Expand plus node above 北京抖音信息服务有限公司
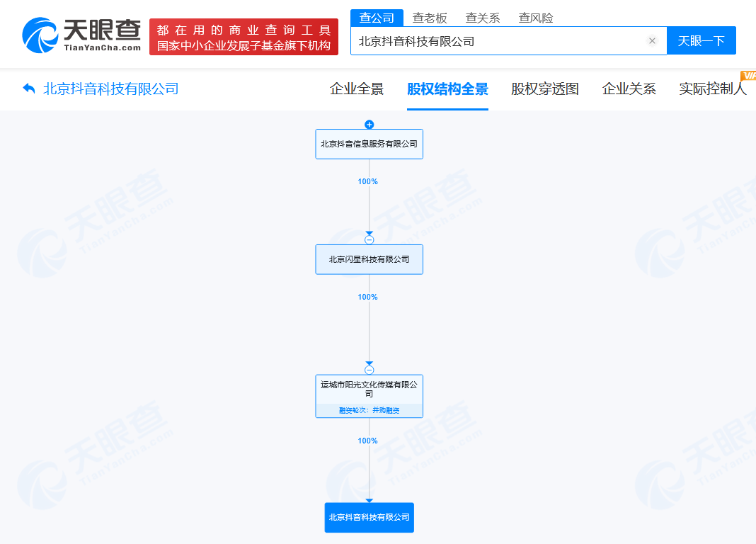 click(x=369, y=125)
